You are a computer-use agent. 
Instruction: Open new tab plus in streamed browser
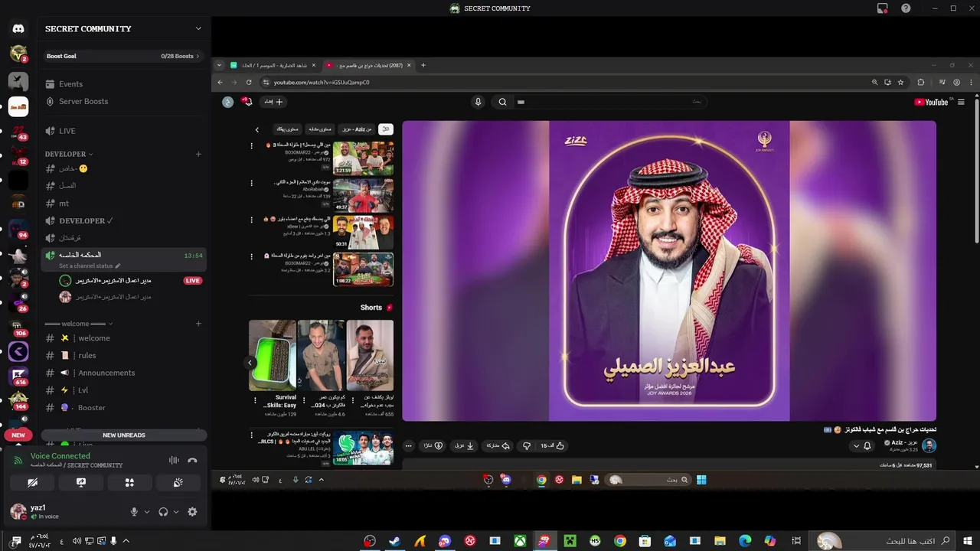pos(423,66)
